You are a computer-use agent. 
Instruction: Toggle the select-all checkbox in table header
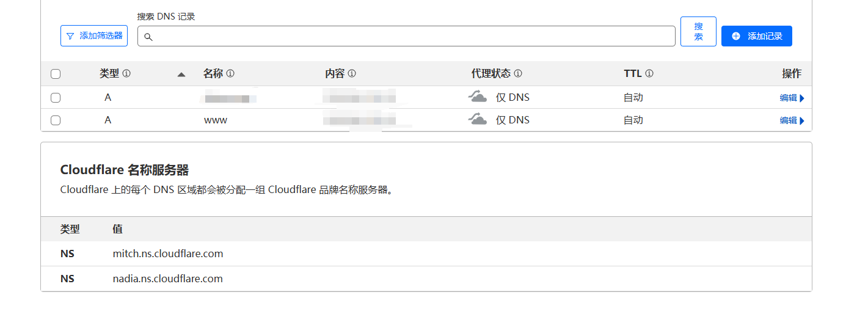pos(56,74)
